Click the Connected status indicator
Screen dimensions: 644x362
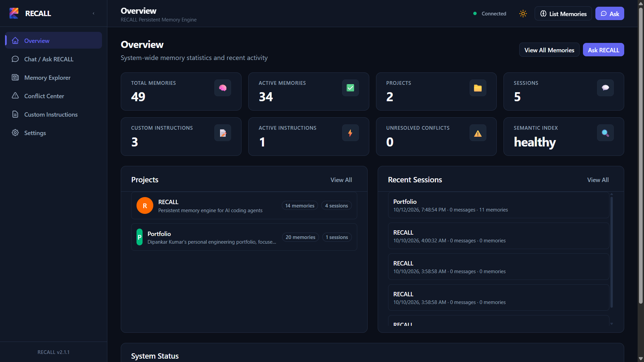tap(489, 13)
